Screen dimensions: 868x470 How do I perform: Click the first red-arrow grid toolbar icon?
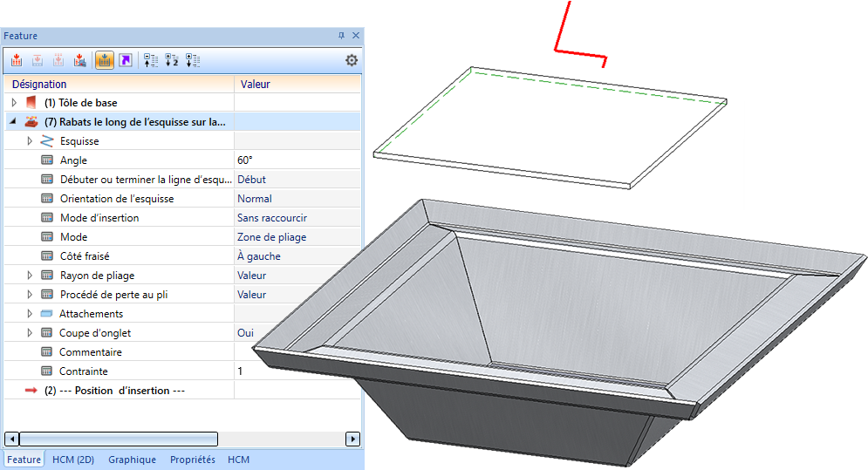17,60
